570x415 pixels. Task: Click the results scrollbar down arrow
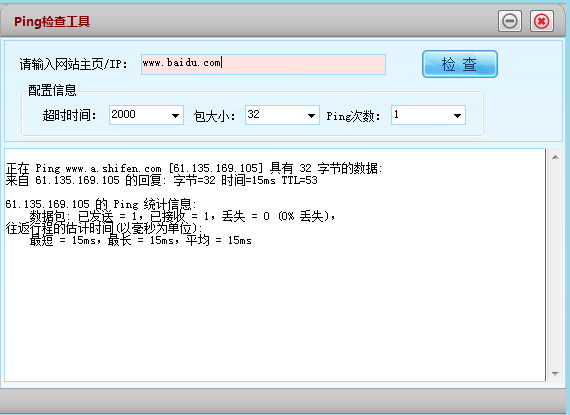(555, 374)
